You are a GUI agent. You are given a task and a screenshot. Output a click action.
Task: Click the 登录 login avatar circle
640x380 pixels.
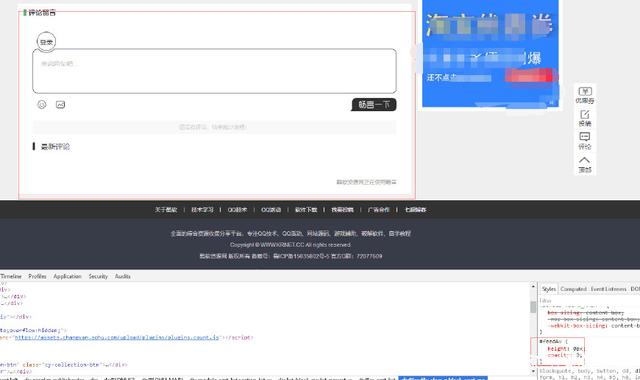click(46, 42)
